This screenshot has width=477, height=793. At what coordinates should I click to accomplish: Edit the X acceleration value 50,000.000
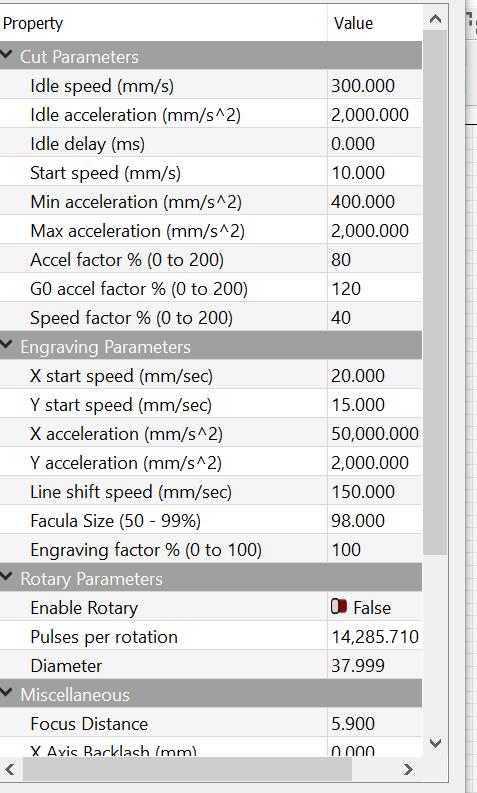pyautogui.click(x=375, y=433)
